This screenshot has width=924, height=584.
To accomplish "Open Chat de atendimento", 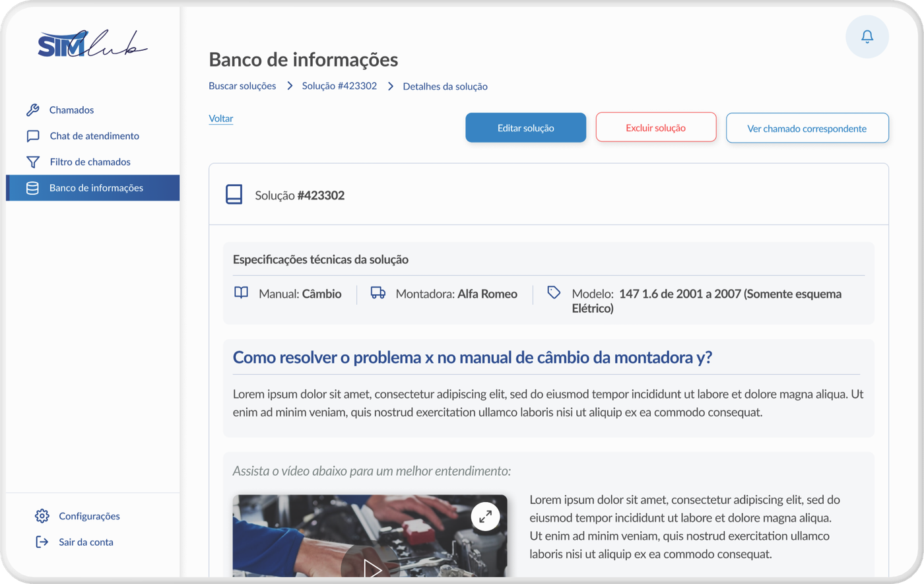I will (x=94, y=136).
